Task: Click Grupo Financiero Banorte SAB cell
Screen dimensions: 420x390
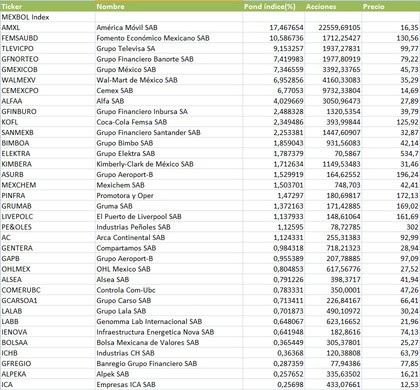Action: tap(169, 59)
